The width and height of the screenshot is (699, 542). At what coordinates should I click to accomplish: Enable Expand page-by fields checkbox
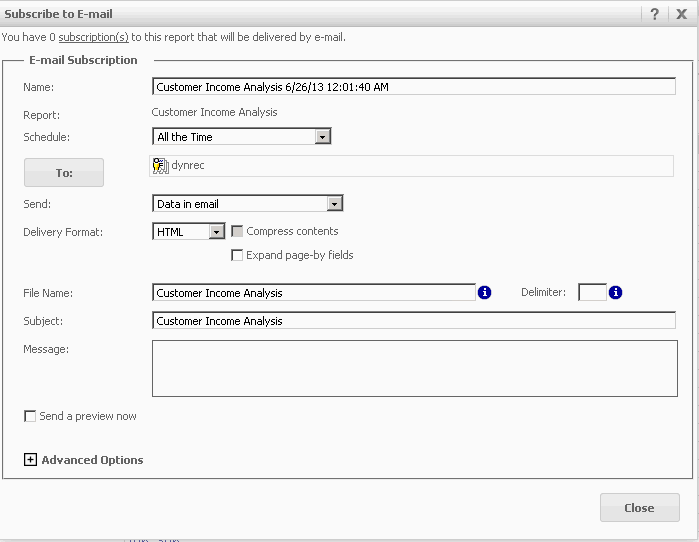(x=237, y=255)
